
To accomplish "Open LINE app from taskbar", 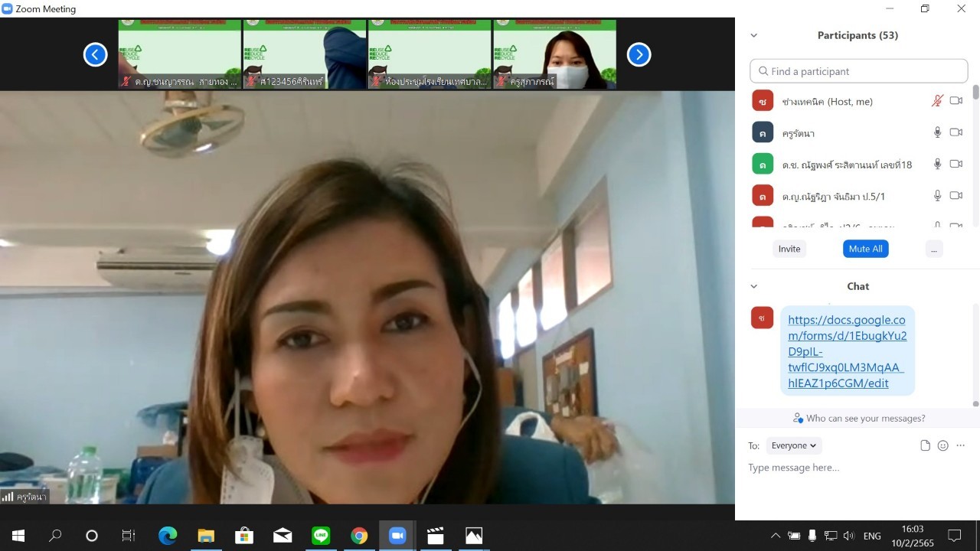I will pyautogui.click(x=321, y=536).
